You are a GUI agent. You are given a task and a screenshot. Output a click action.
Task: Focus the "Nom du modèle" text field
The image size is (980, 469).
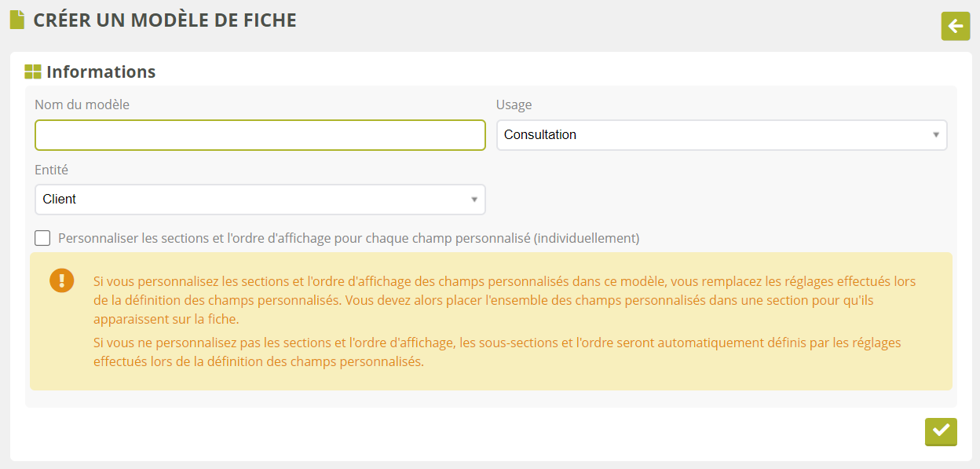click(260, 135)
